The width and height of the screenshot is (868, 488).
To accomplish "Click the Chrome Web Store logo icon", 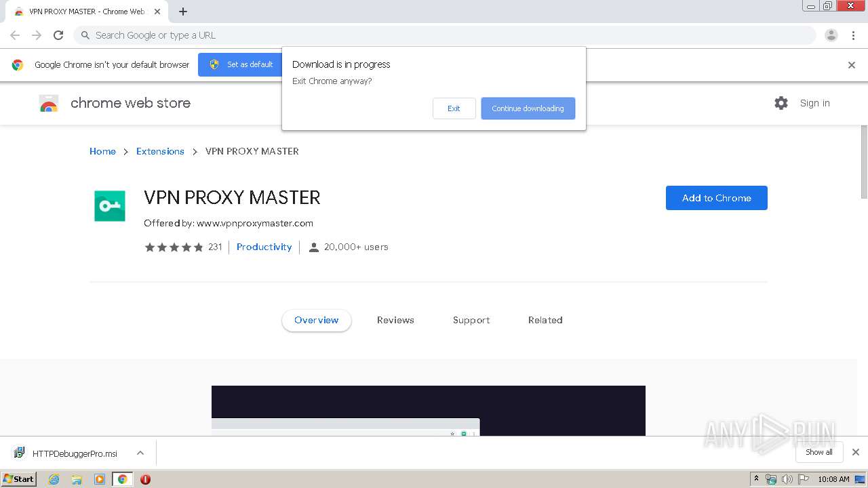I will (49, 103).
